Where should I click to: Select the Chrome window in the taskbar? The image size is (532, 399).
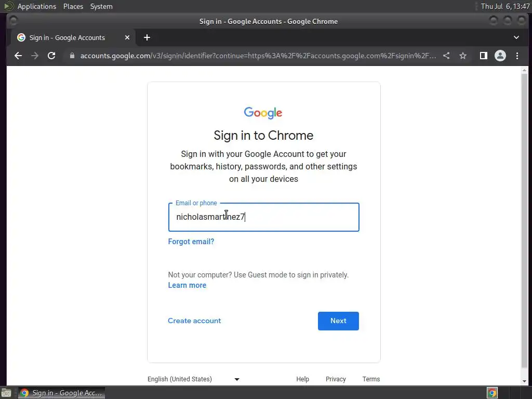click(61, 393)
